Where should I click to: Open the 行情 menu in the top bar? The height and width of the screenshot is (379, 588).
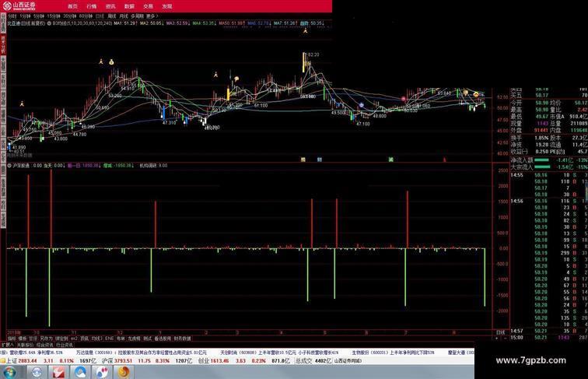92,6
